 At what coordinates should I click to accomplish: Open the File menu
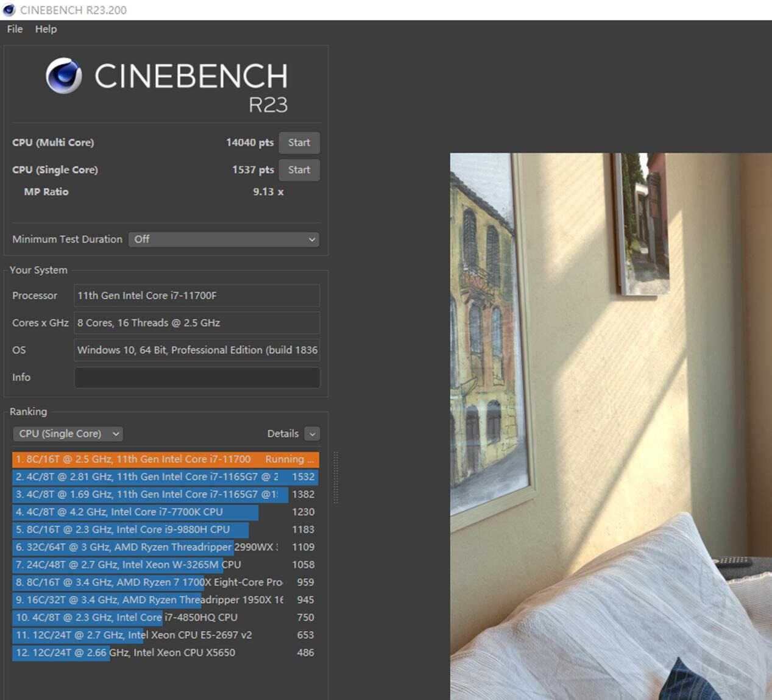pos(15,29)
